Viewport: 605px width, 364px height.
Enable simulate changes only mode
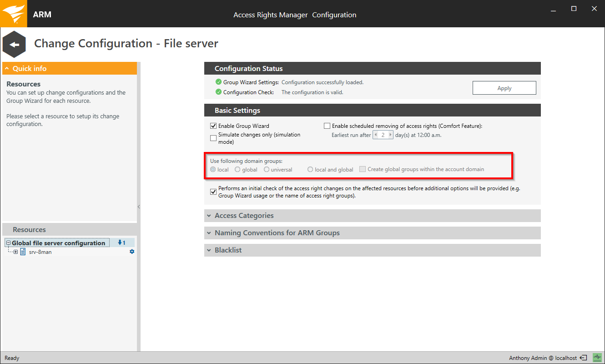[x=213, y=138]
